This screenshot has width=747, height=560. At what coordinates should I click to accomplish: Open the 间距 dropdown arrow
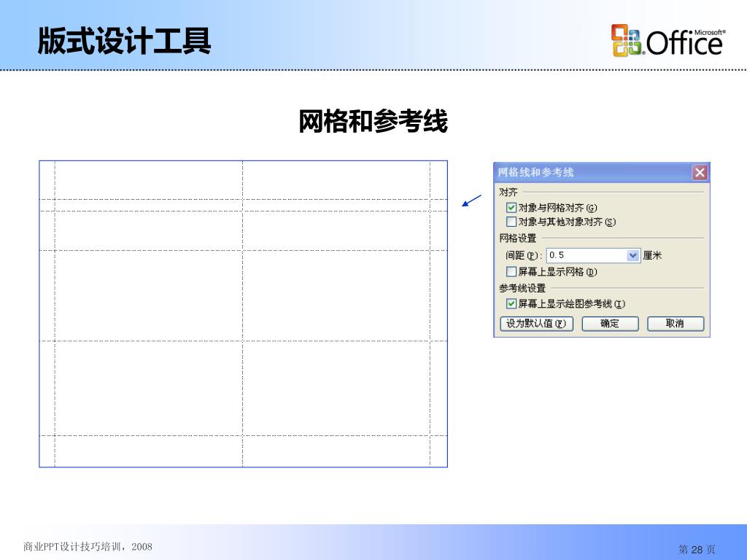[632, 255]
